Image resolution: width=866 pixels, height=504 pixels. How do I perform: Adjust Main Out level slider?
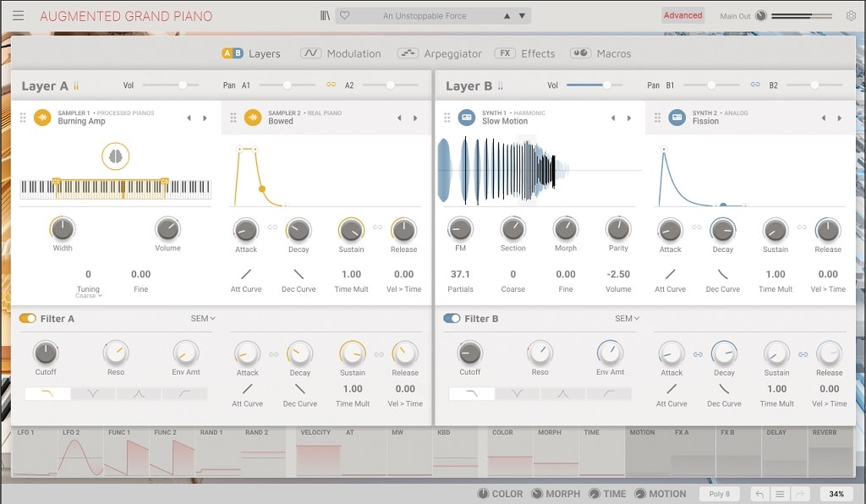[802, 16]
